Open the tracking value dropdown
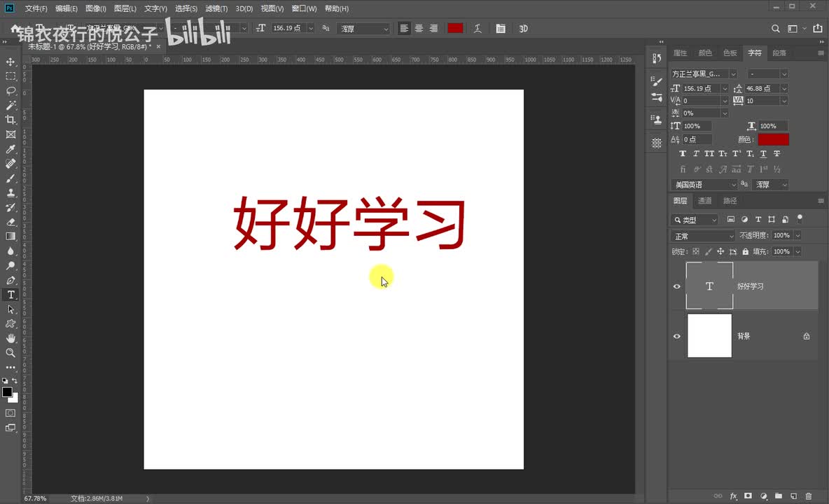The width and height of the screenshot is (829, 504). (x=784, y=100)
